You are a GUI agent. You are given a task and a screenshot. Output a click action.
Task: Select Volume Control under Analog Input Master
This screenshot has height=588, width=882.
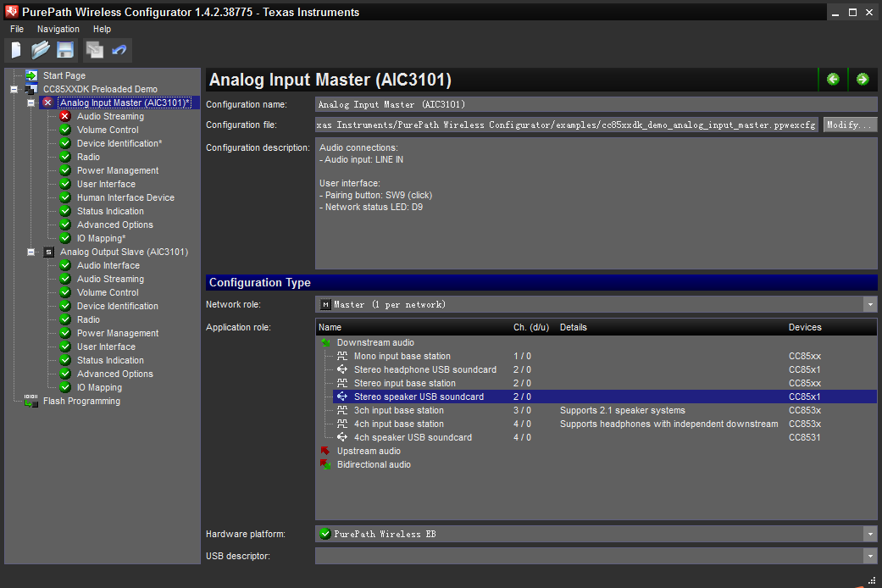(x=108, y=130)
